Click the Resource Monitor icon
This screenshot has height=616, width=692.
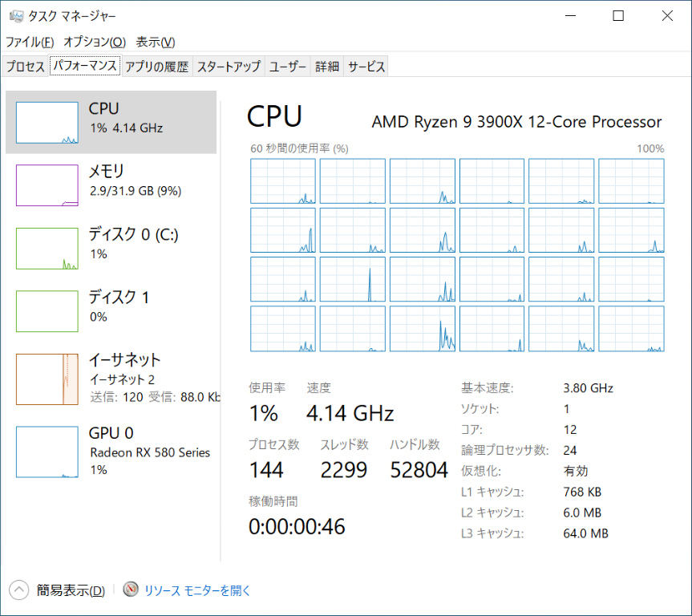pos(131,590)
